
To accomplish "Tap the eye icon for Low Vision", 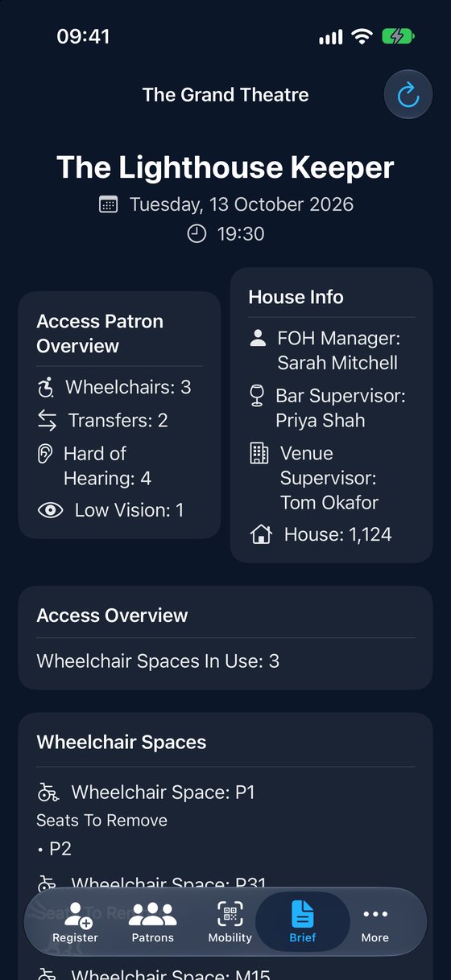I will point(50,510).
